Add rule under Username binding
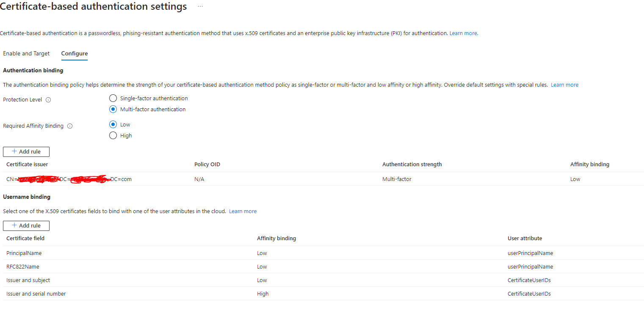The width and height of the screenshot is (644, 310). [26, 225]
